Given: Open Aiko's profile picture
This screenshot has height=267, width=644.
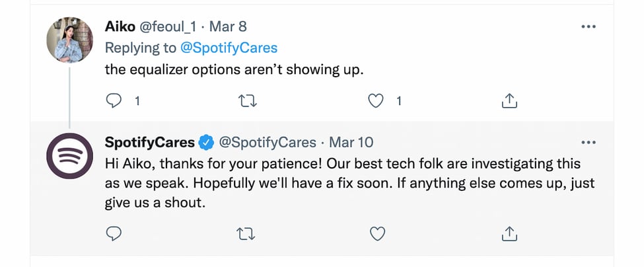Looking at the screenshot, I should (69, 40).
